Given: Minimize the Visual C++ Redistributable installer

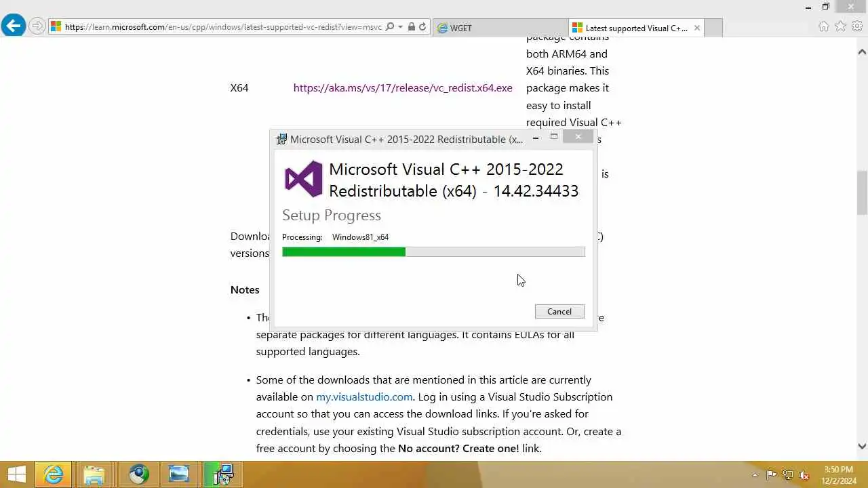Looking at the screenshot, I should [x=536, y=138].
